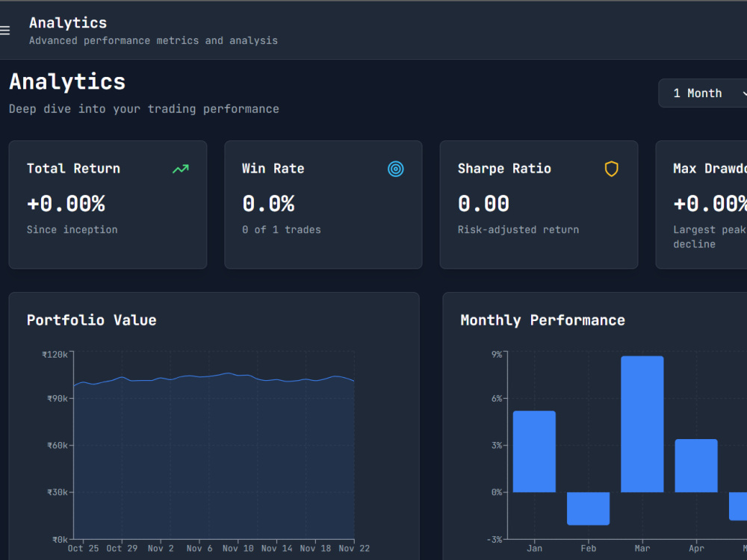Click the Feb negative bar
Screen dimensions: 747x560
tap(589, 508)
